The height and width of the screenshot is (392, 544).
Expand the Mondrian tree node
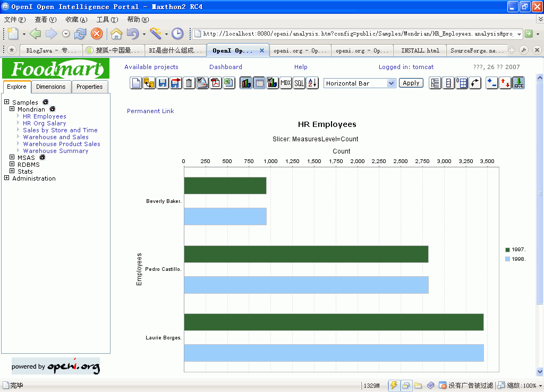(x=12, y=109)
